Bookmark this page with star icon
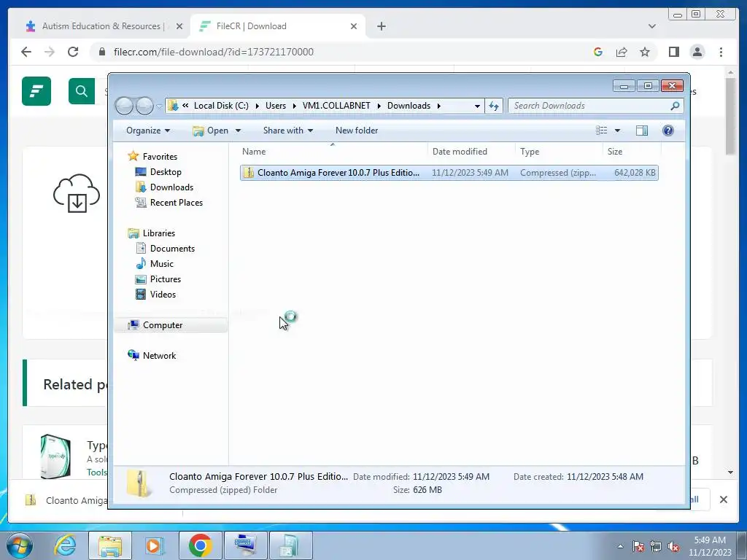747x560 pixels. click(x=645, y=52)
